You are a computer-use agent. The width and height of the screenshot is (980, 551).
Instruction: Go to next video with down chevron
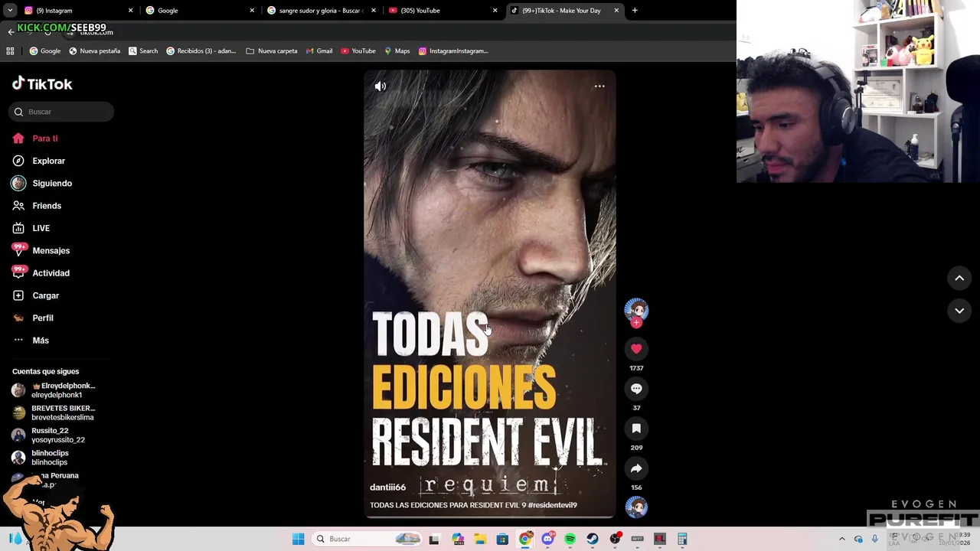pyautogui.click(x=959, y=311)
